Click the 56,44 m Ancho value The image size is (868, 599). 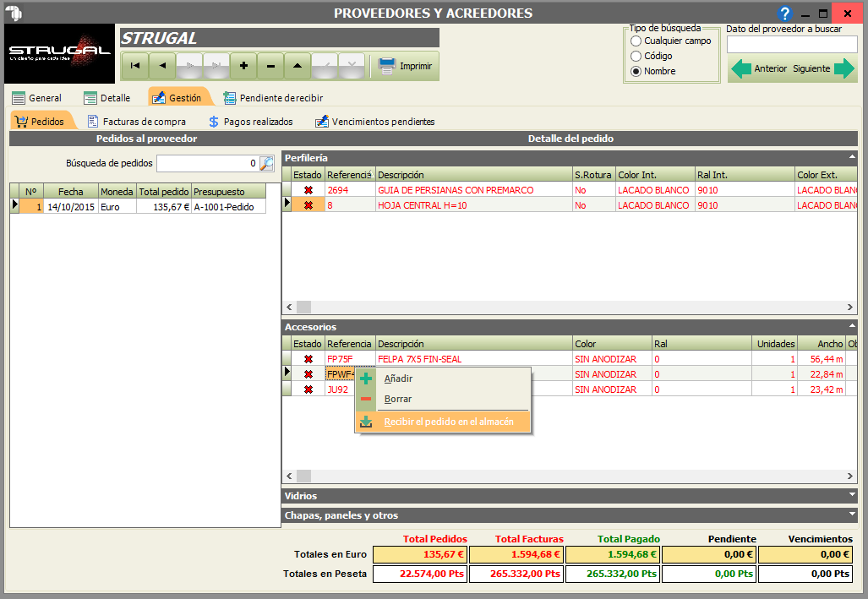(x=822, y=359)
